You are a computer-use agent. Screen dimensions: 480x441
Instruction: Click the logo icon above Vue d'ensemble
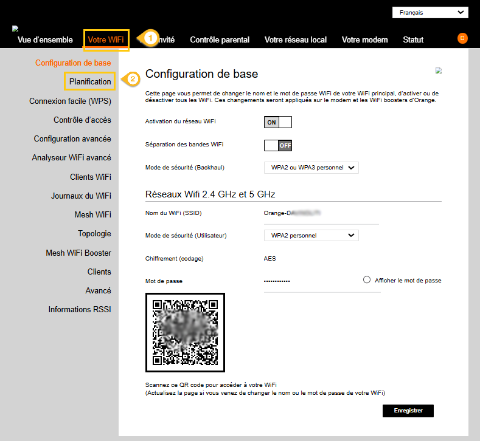[x=15, y=29]
